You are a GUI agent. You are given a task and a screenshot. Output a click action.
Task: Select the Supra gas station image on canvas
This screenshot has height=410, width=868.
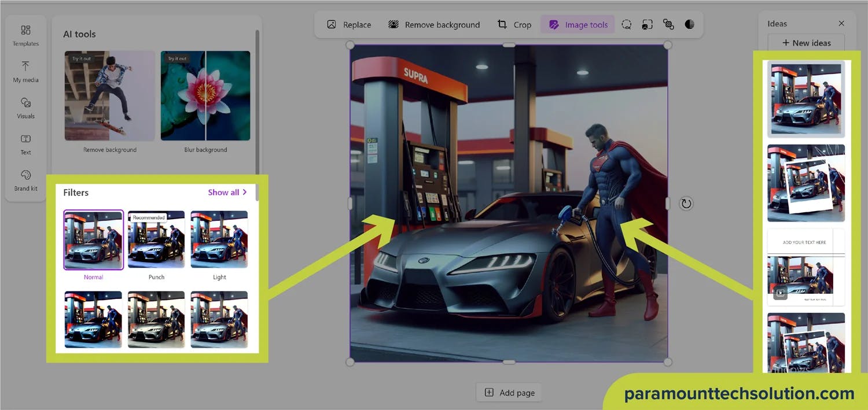(509, 204)
